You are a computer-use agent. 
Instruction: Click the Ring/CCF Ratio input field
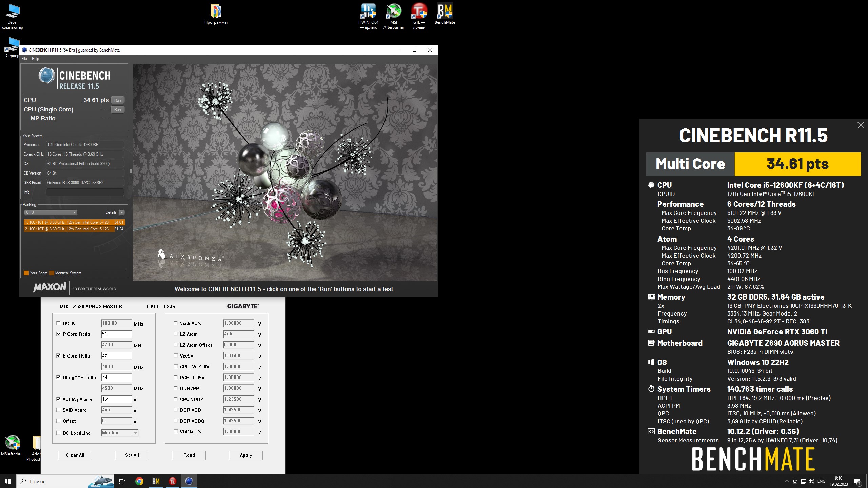pyautogui.click(x=116, y=377)
